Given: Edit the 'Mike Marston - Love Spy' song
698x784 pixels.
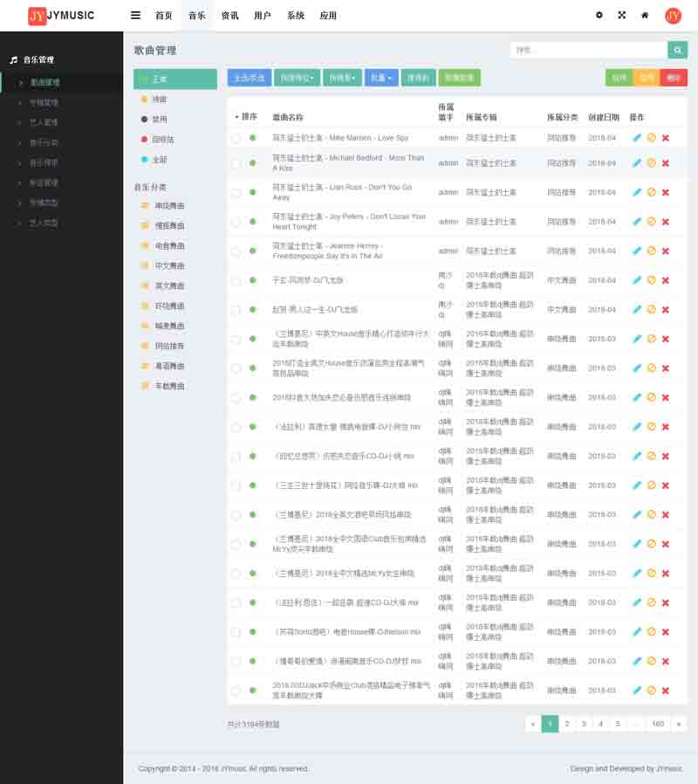Looking at the screenshot, I should [x=637, y=138].
